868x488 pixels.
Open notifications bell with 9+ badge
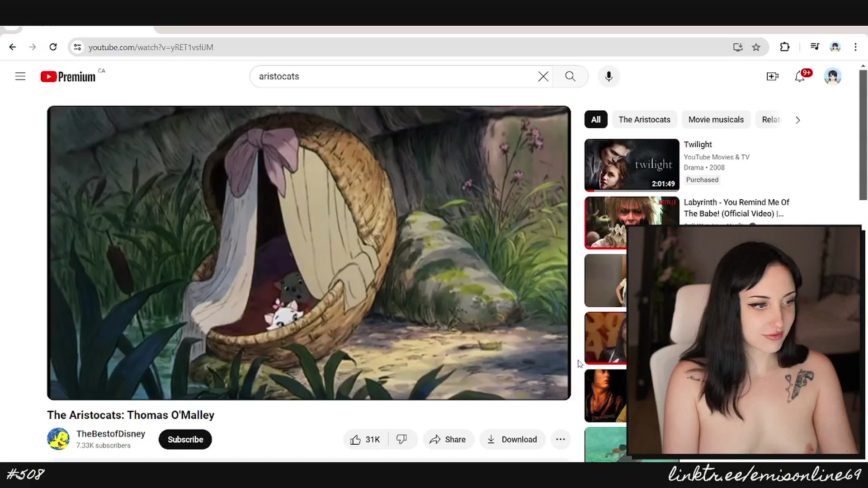pyautogui.click(x=801, y=76)
